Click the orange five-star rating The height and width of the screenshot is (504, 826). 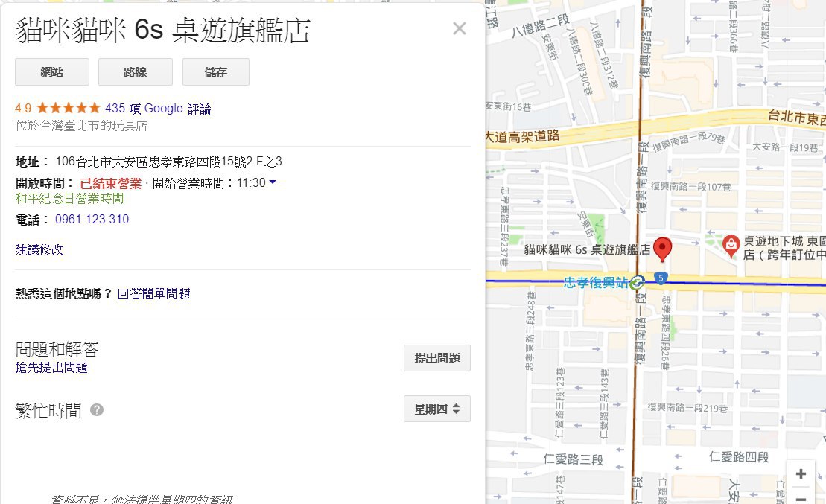click(68, 109)
